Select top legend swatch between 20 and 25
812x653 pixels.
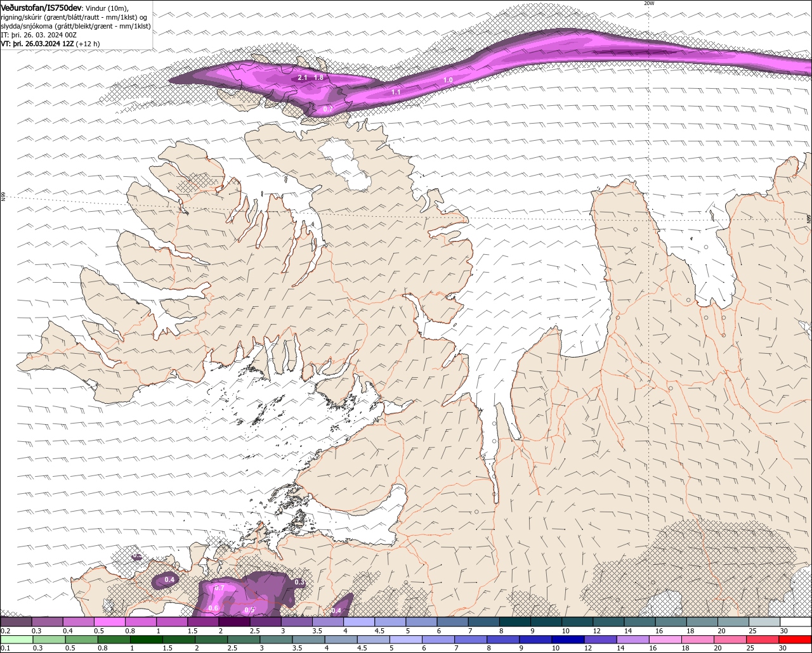734,621
